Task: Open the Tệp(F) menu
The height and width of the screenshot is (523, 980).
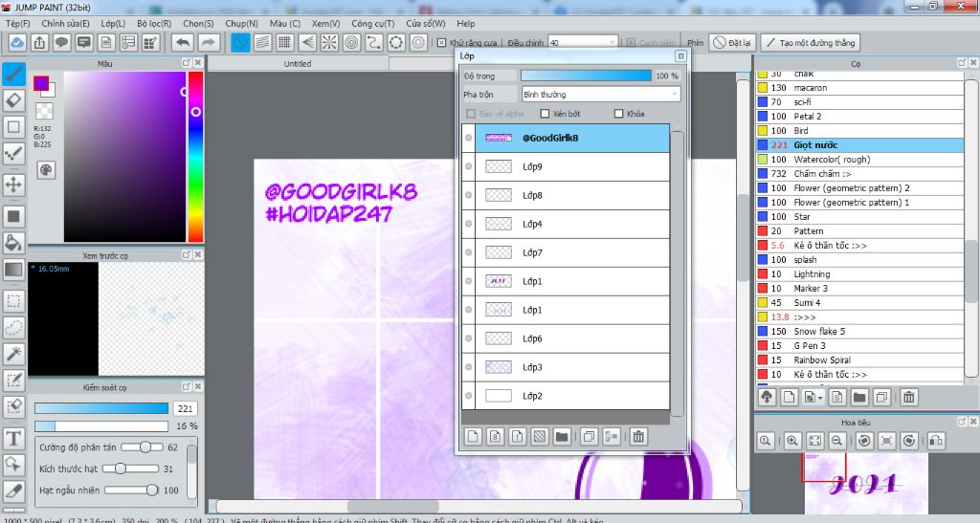Action: (x=18, y=23)
